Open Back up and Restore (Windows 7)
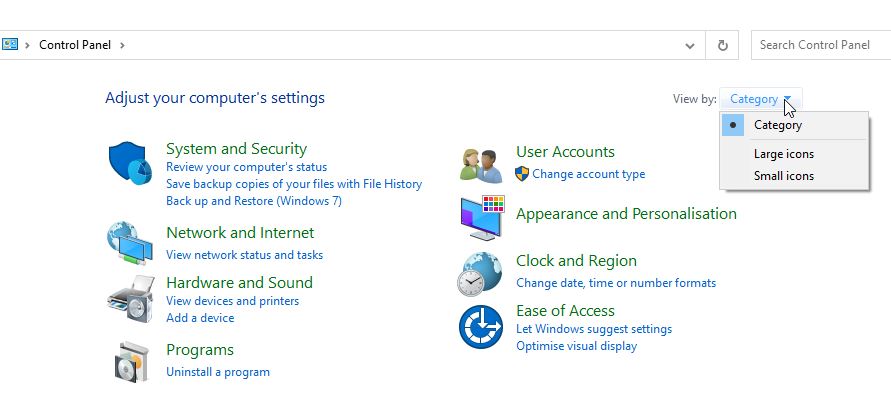Viewport: 891px width, 401px height. (254, 201)
